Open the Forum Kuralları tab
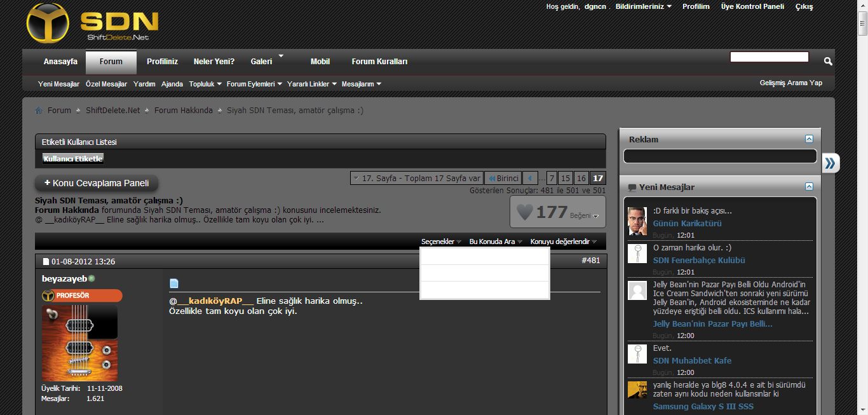The image size is (868, 415). pyautogui.click(x=379, y=62)
